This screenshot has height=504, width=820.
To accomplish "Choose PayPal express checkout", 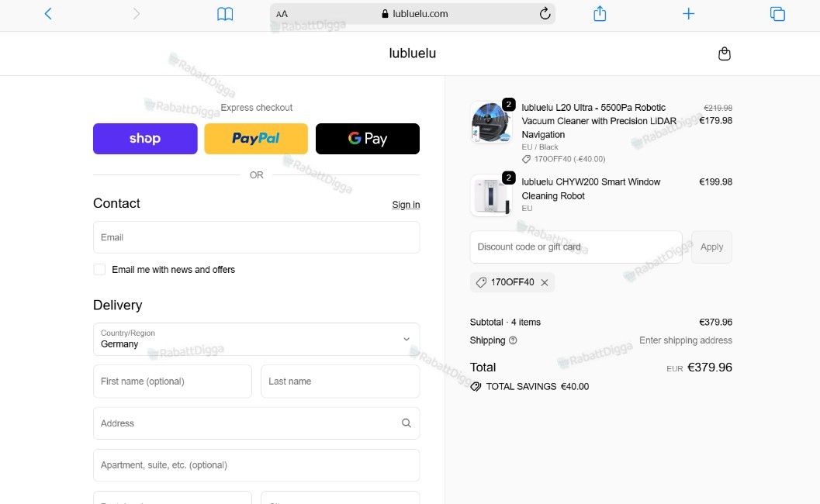I will pyautogui.click(x=256, y=139).
